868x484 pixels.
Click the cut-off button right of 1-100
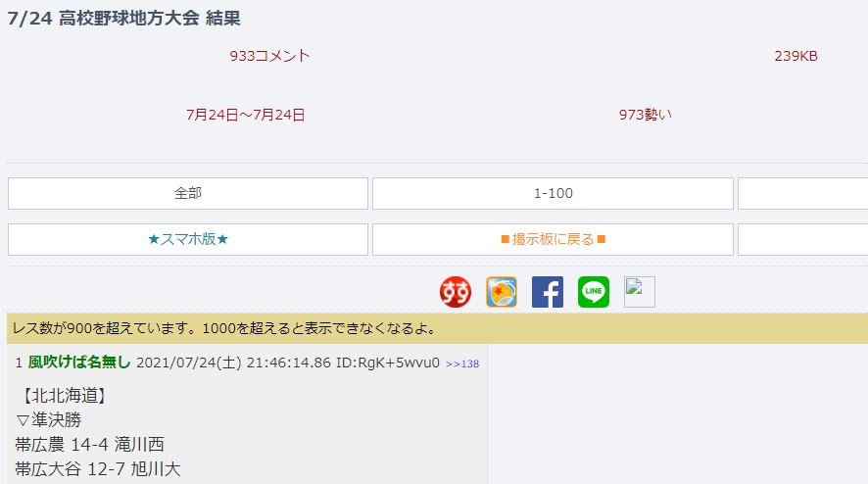(x=802, y=193)
